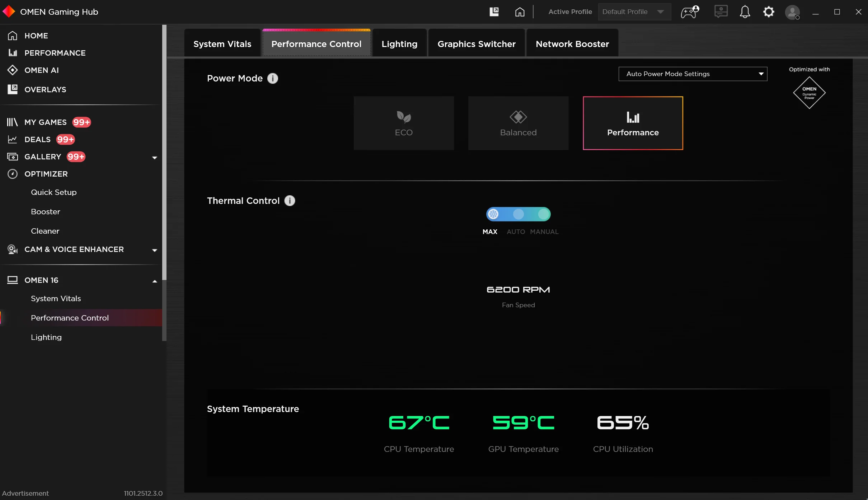The width and height of the screenshot is (868, 500).
Task: Click the OMEN Dynamic Power diamond logo
Action: click(x=809, y=93)
